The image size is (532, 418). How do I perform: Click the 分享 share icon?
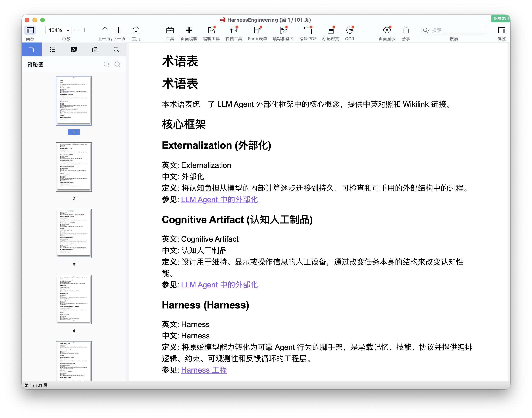(x=406, y=30)
